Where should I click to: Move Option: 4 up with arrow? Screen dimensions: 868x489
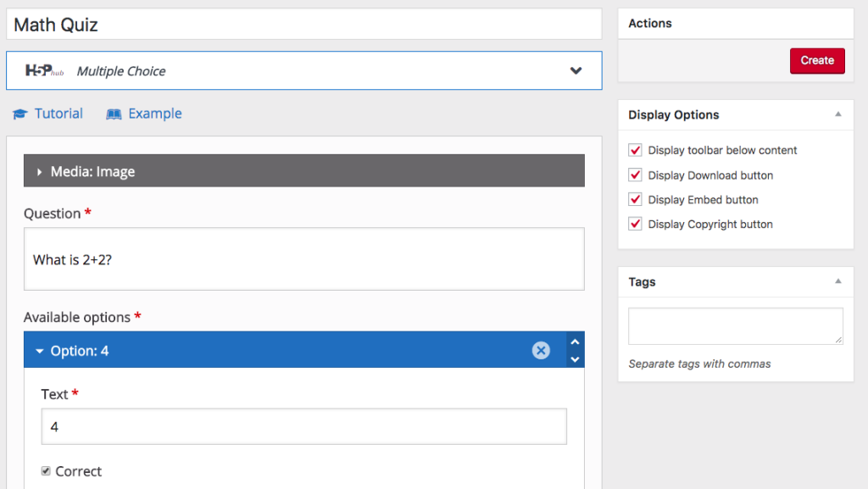click(576, 342)
